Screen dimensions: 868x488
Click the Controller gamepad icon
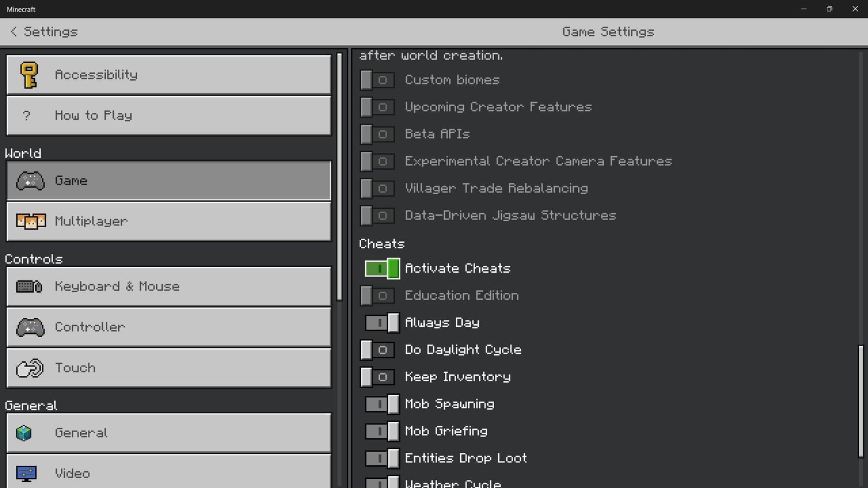click(x=30, y=327)
